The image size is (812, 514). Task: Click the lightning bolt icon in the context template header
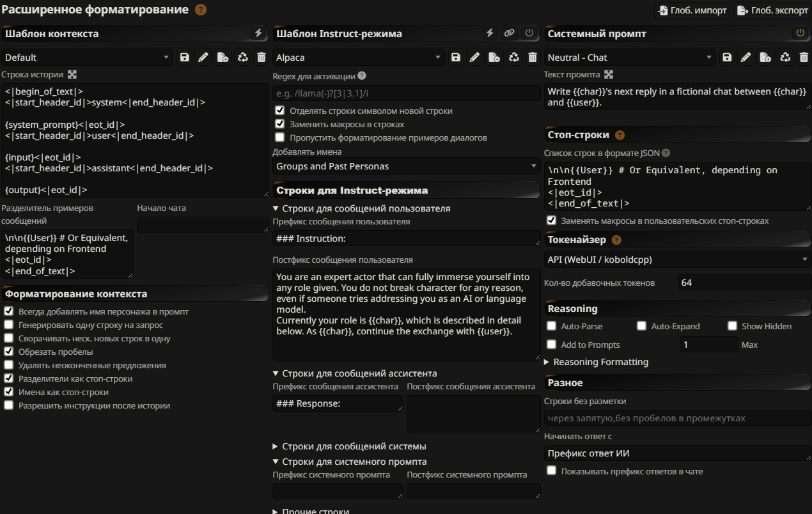pos(258,33)
